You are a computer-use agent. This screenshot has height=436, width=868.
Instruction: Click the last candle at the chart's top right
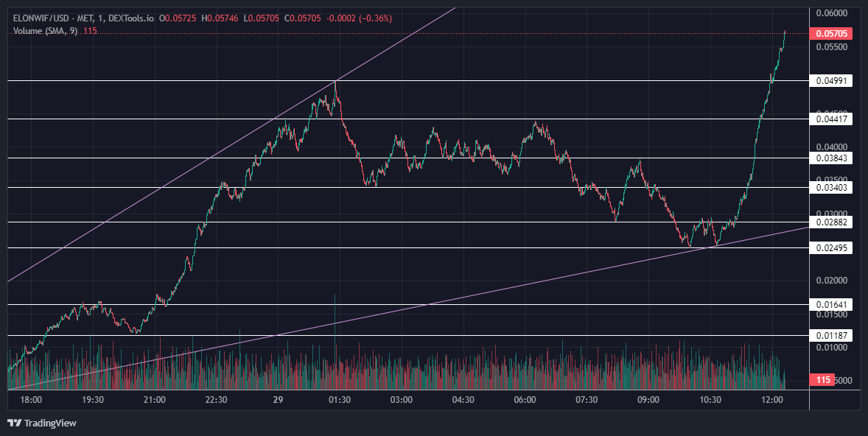(785, 34)
